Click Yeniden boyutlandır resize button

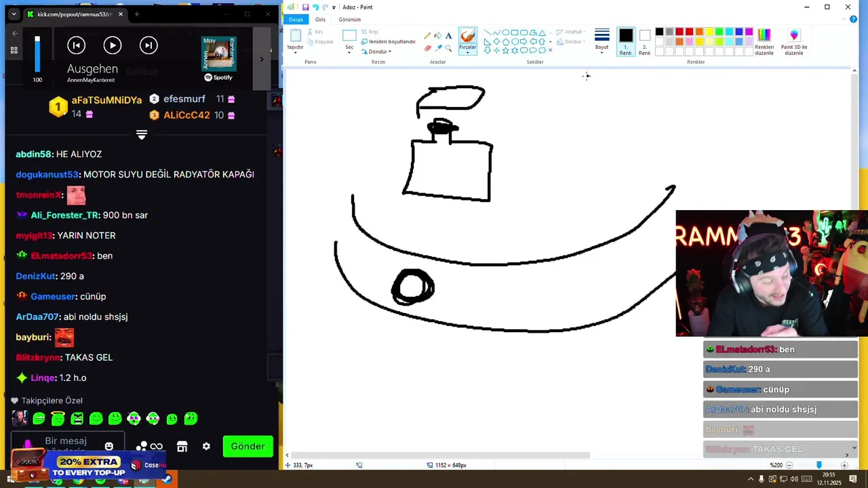pyautogui.click(x=388, y=41)
